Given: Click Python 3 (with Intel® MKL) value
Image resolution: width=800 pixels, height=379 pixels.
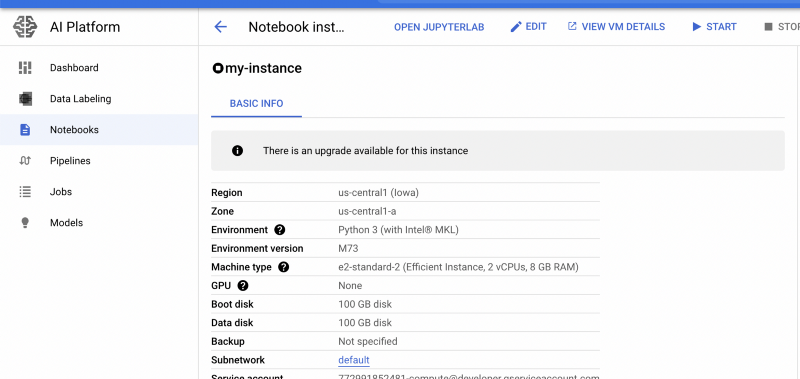Looking at the screenshot, I should [398, 230].
